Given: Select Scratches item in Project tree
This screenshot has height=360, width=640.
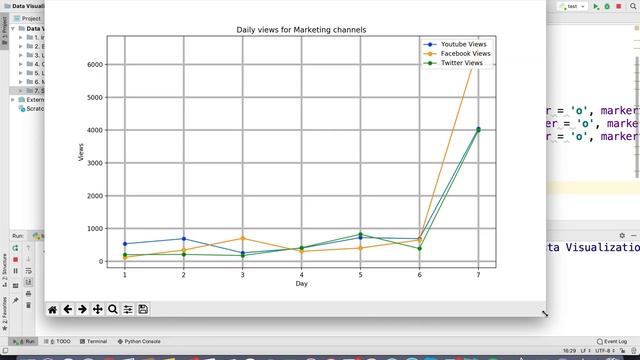Looking at the screenshot, I should [x=31, y=109].
